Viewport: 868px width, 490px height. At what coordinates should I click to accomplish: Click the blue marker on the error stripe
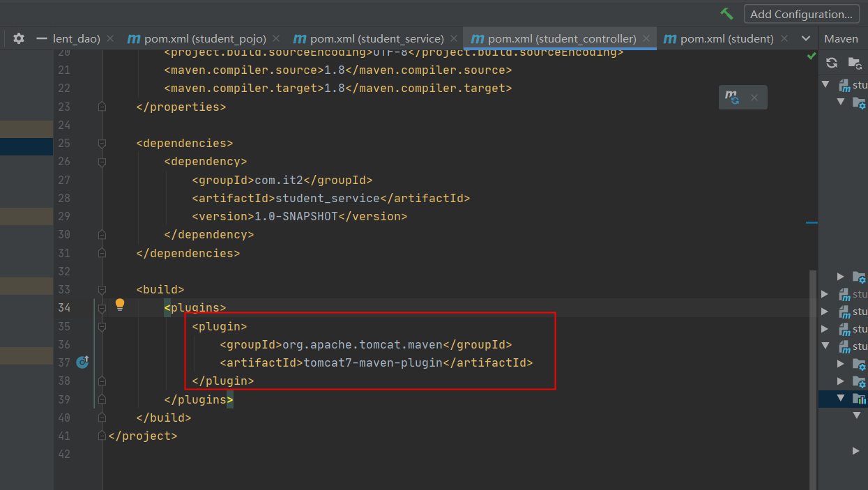[x=812, y=223]
